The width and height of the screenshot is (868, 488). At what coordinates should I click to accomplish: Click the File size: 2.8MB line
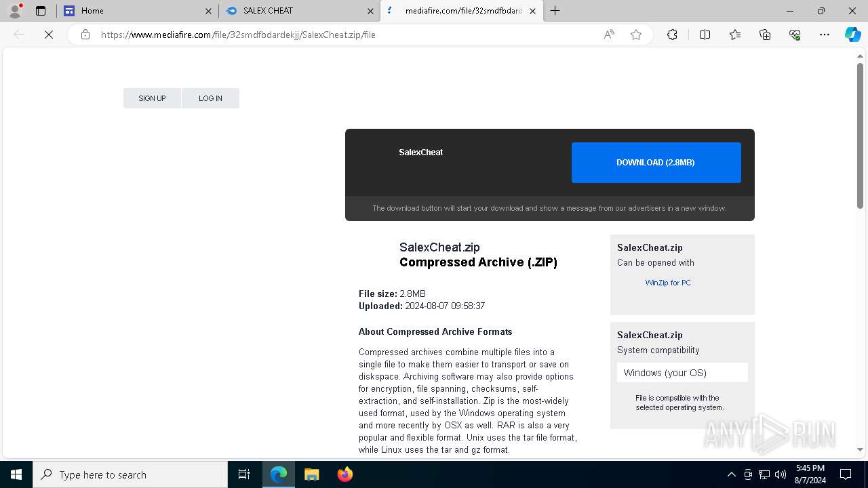pos(392,293)
